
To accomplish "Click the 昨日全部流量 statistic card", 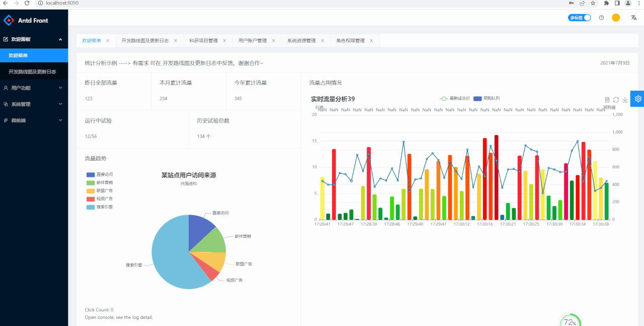I will [x=114, y=91].
